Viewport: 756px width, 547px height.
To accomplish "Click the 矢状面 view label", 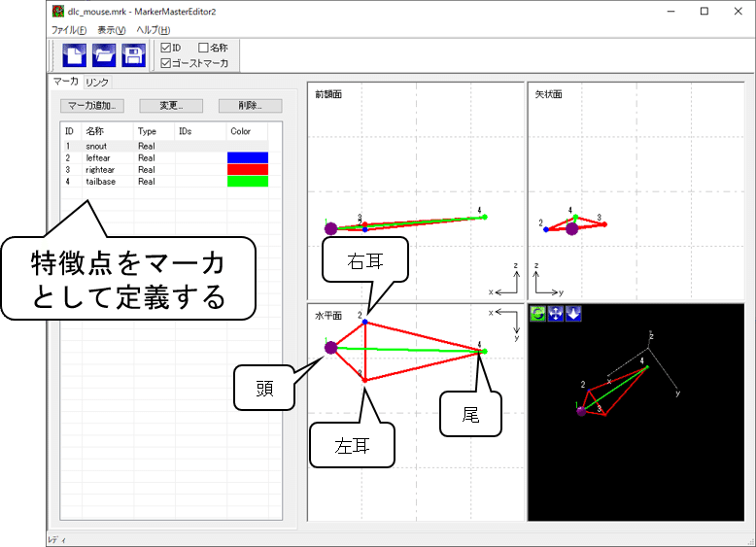I will (x=548, y=94).
